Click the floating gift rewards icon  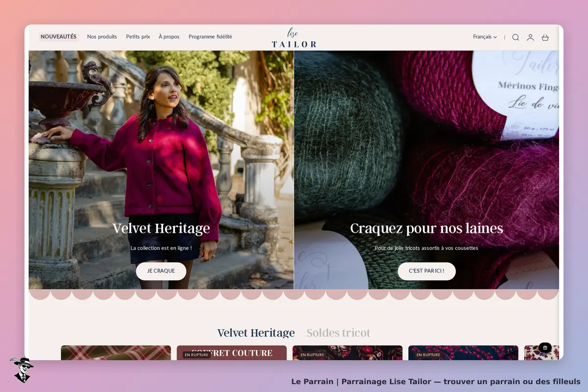click(545, 347)
